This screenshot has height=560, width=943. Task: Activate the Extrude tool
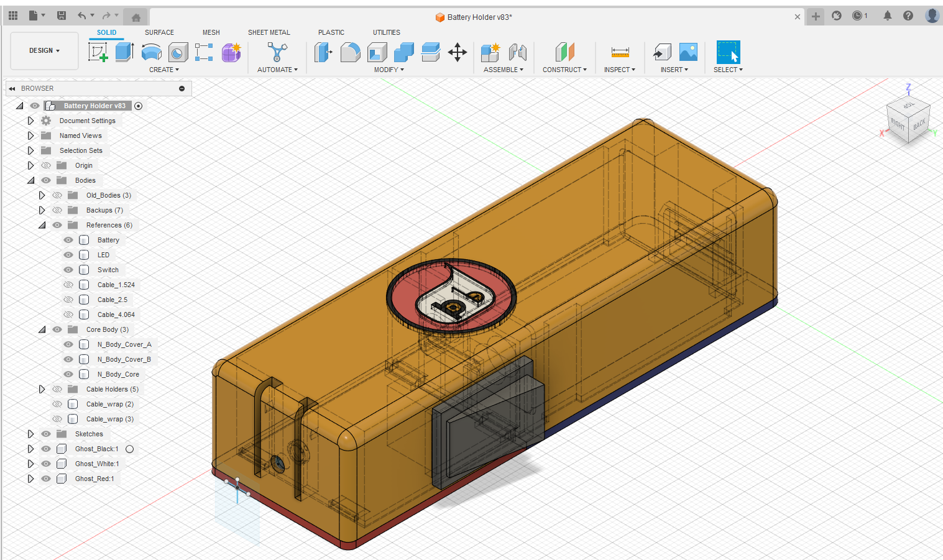(x=124, y=52)
